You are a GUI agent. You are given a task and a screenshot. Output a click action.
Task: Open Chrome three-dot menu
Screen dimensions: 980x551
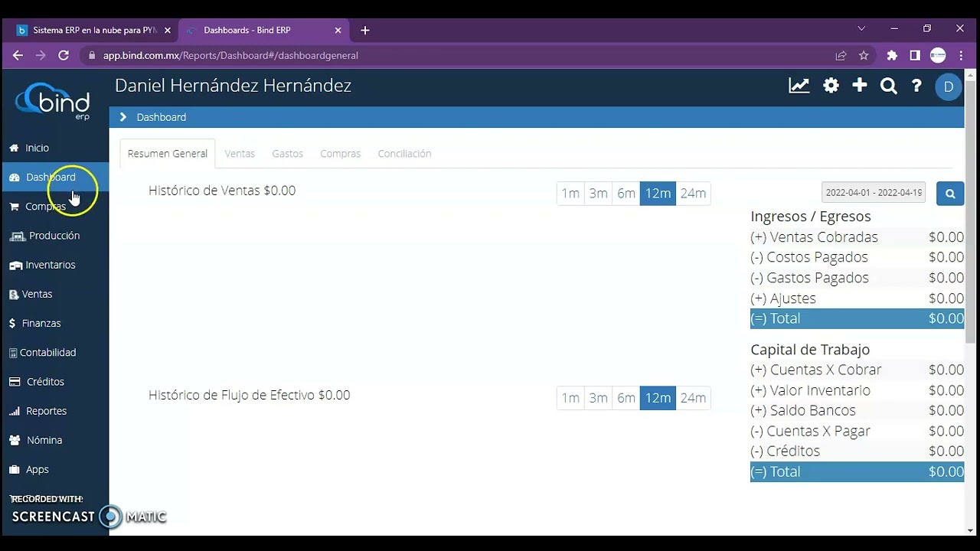pos(961,55)
